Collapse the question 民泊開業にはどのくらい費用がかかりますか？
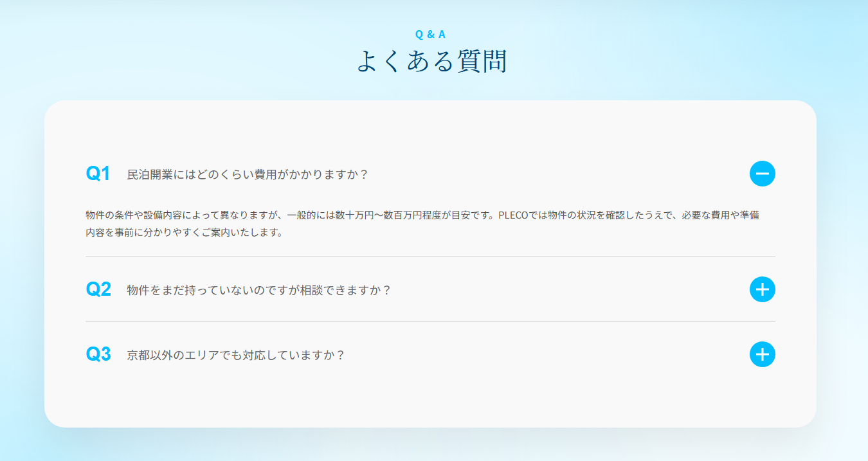Image resolution: width=868 pixels, height=461 pixels. pyautogui.click(x=248, y=174)
